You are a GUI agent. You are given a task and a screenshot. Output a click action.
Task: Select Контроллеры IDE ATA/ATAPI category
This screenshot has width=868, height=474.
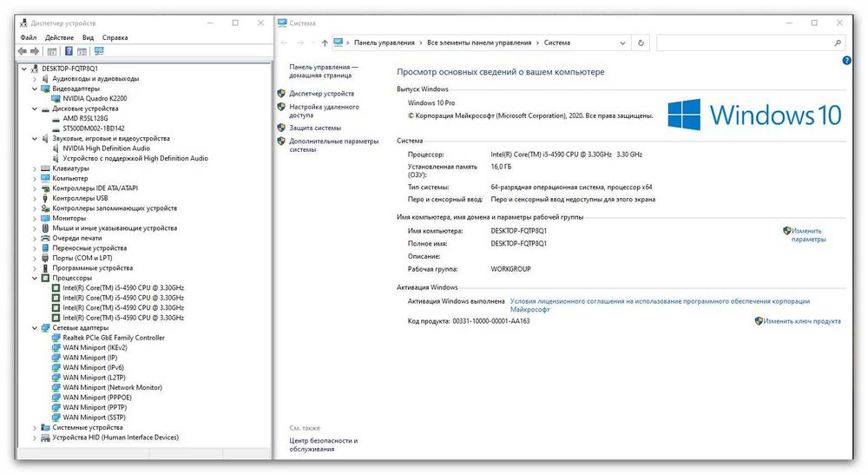click(95, 188)
